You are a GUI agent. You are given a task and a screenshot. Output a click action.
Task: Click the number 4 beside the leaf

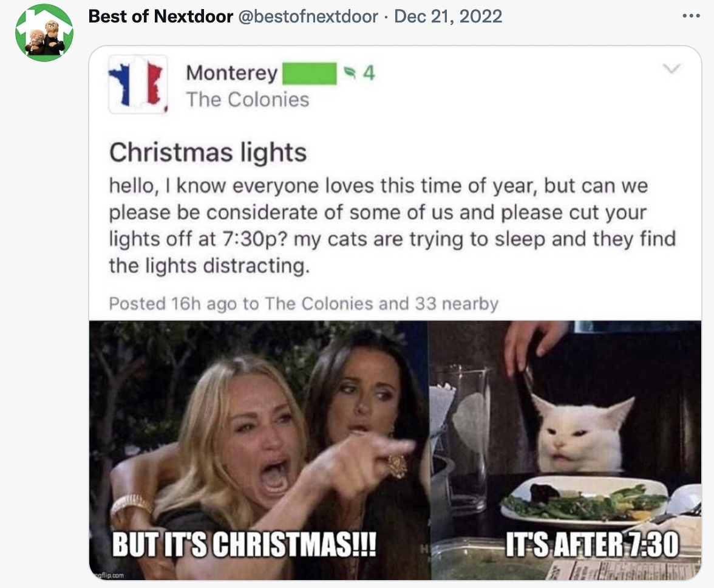(x=369, y=73)
